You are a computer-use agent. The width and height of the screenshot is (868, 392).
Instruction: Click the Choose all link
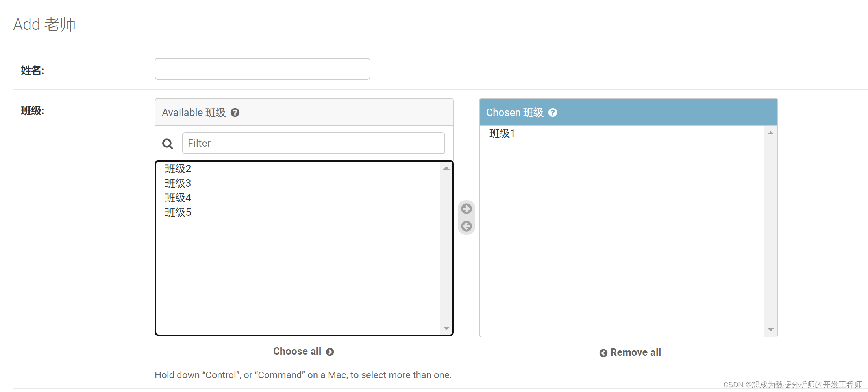pyautogui.click(x=304, y=352)
